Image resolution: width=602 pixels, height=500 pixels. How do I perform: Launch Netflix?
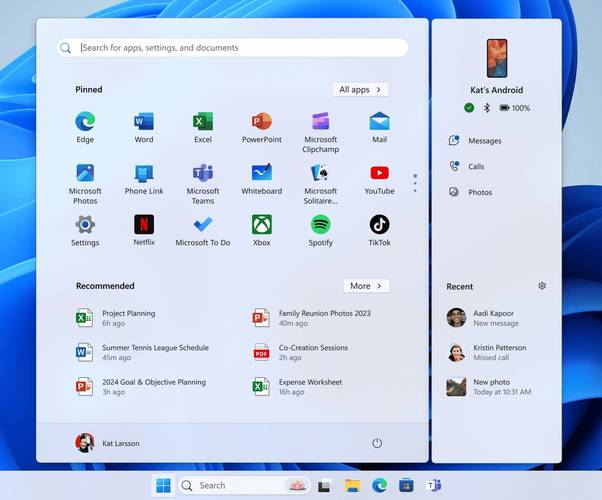[144, 231]
